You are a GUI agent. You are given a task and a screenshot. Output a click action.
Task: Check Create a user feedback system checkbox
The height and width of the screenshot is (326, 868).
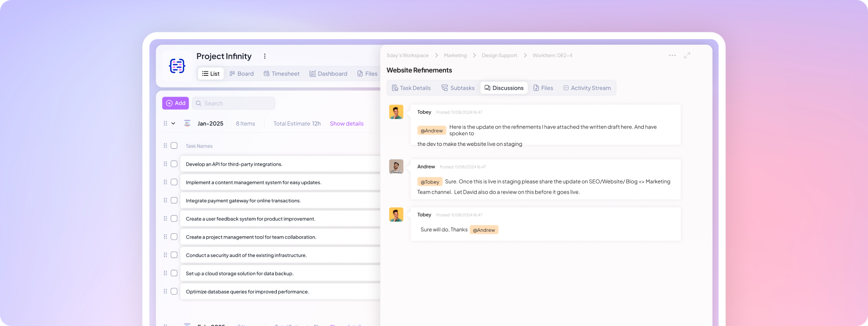pos(174,219)
